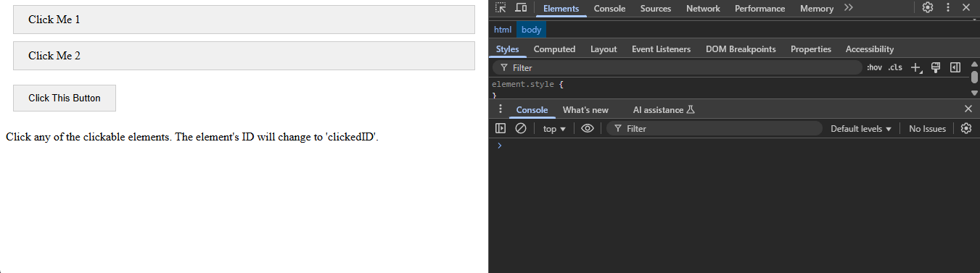Click the instruction text about clickedID
This screenshot has height=273, width=980.
click(x=192, y=137)
